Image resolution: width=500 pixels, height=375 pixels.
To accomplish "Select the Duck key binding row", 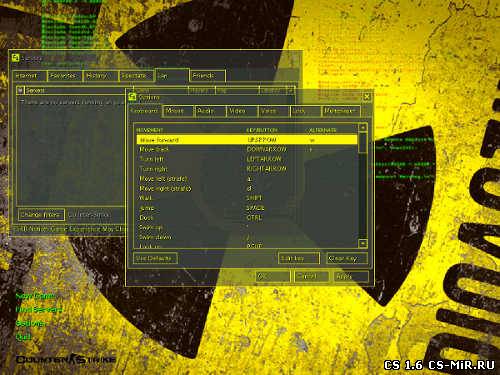I will [247, 218].
